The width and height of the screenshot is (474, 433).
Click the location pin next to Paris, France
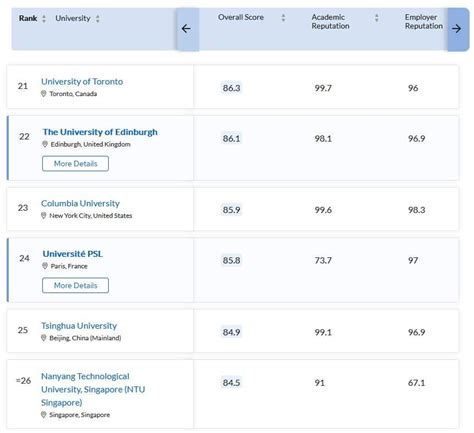[45, 266]
